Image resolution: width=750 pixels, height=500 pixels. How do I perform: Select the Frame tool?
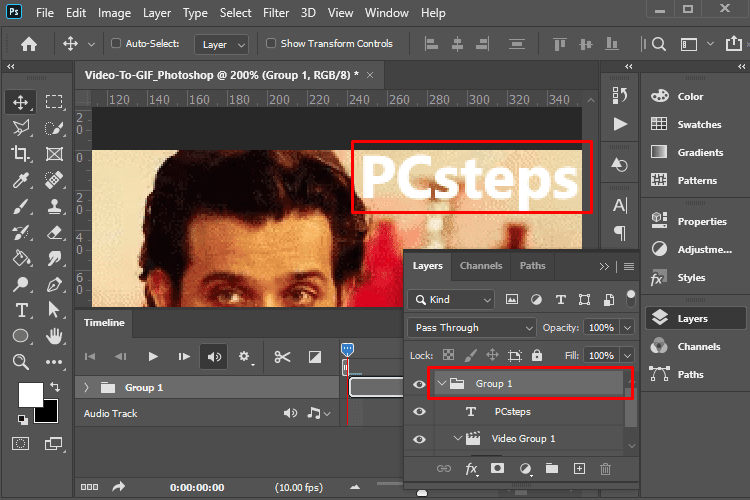(x=54, y=154)
